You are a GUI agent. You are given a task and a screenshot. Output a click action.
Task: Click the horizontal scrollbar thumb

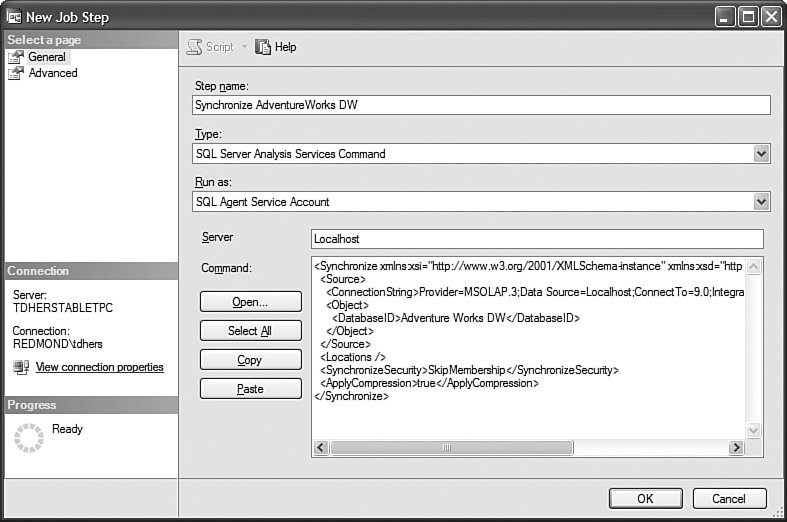click(x=452, y=447)
